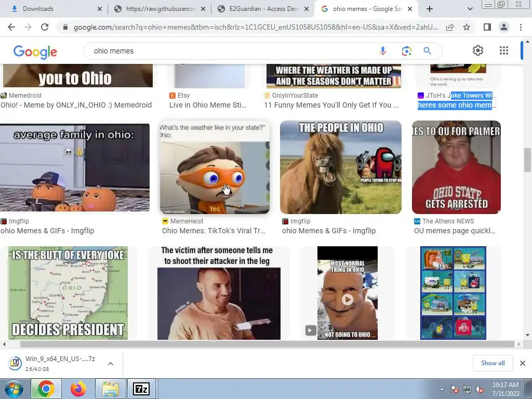Click the MemeHeist source label
This screenshot has height=399, width=532.
187,221
